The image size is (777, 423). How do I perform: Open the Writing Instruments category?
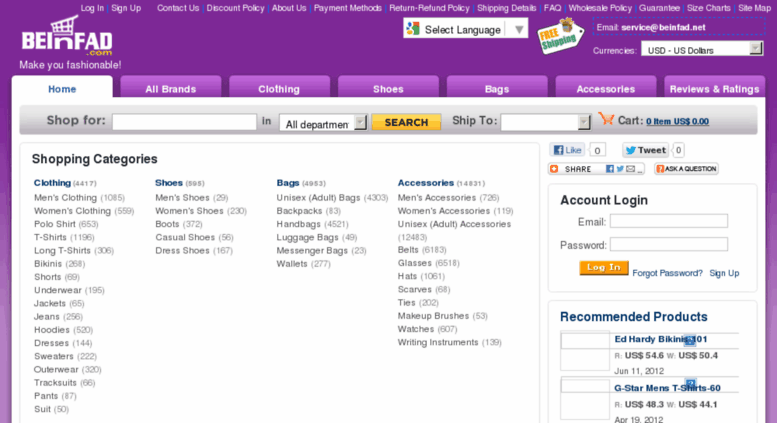coord(438,342)
